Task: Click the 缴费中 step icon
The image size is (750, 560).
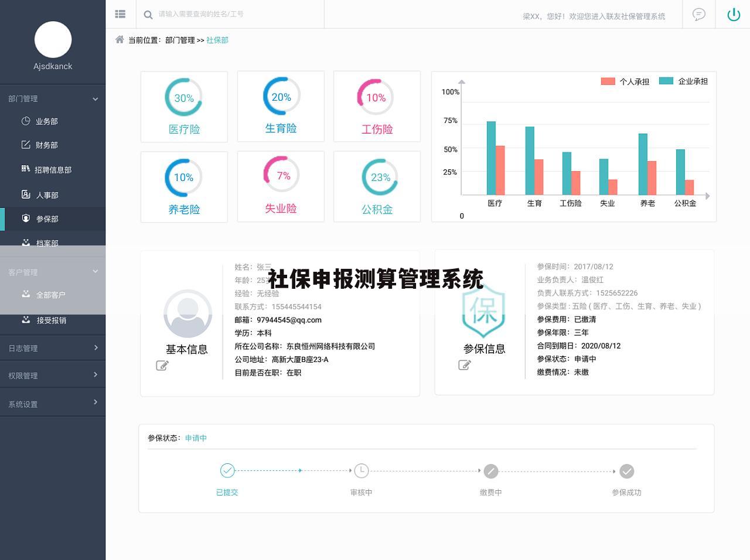Action: [491, 471]
